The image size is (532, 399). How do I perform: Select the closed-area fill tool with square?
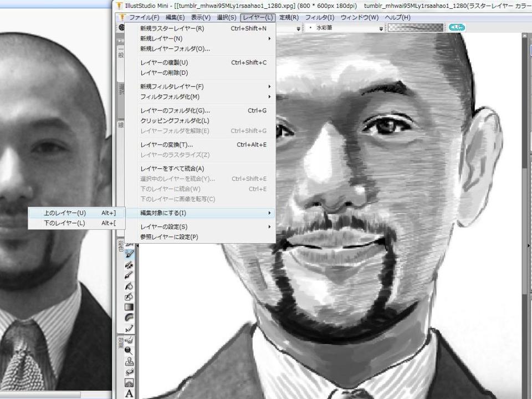[x=129, y=296]
